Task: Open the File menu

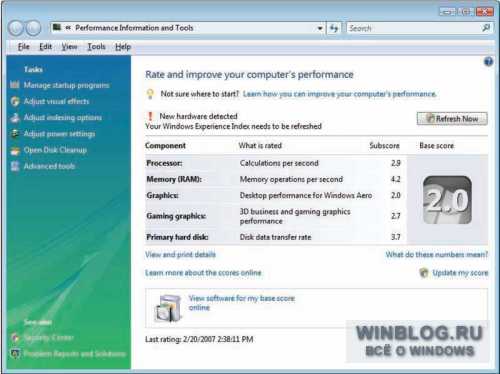Action: coord(24,47)
